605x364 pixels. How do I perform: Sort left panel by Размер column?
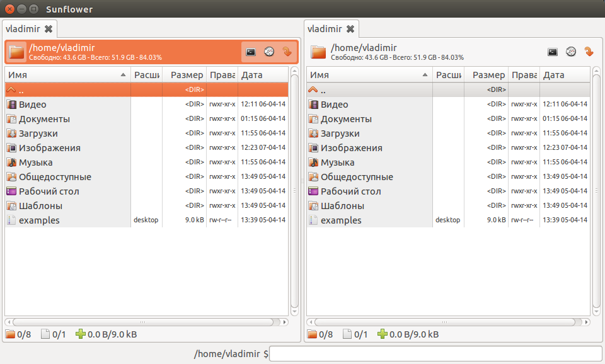[x=185, y=75]
